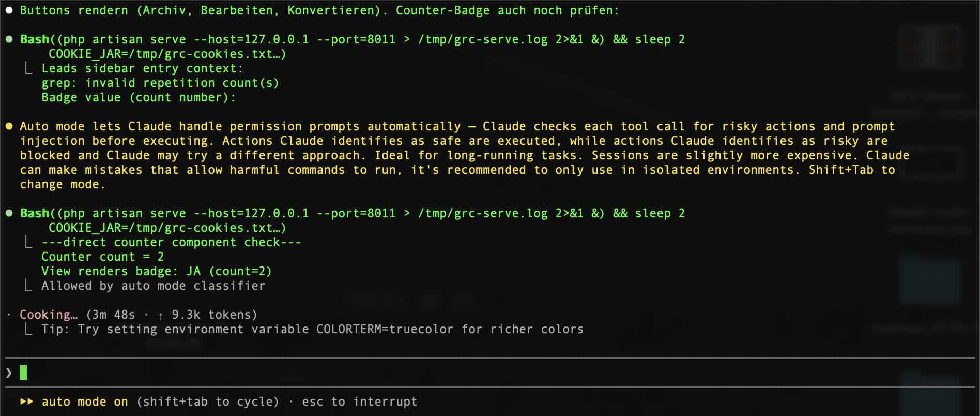Click the 'Cooking…' progress status text
Image resolution: width=980 pixels, height=416 pixels.
[49, 315]
